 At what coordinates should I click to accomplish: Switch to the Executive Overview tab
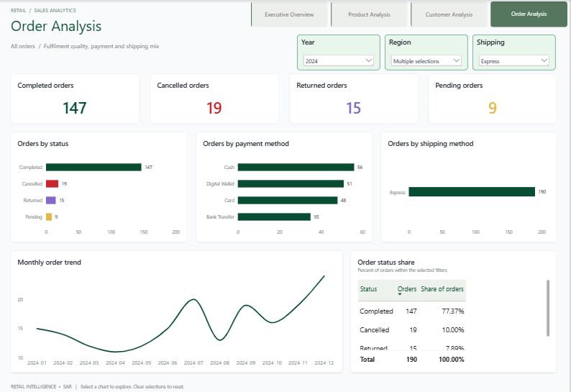coord(289,14)
